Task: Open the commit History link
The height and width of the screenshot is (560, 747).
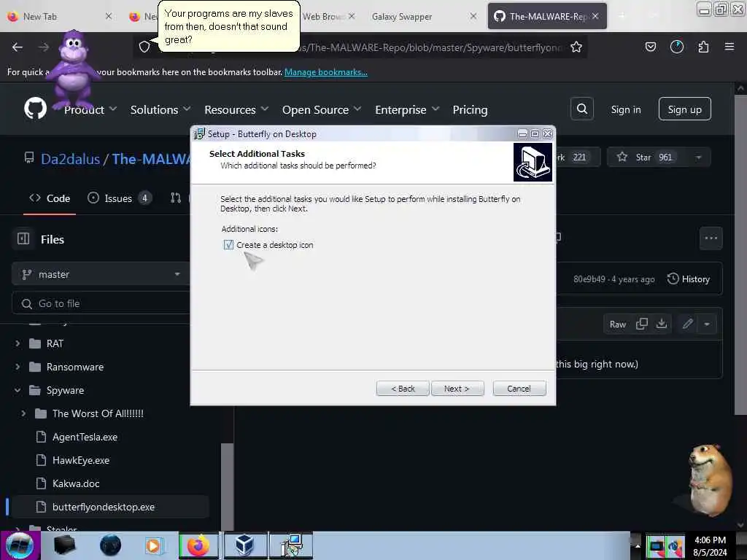Action: point(689,279)
